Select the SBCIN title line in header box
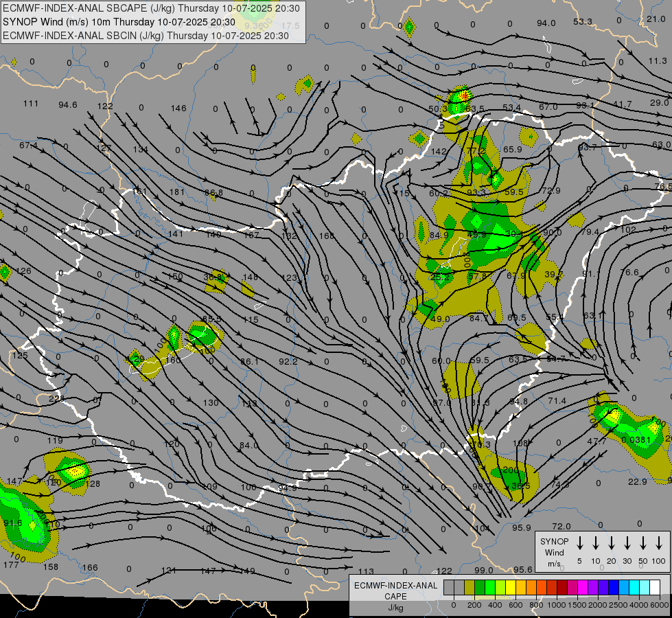 pyautogui.click(x=146, y=36)
